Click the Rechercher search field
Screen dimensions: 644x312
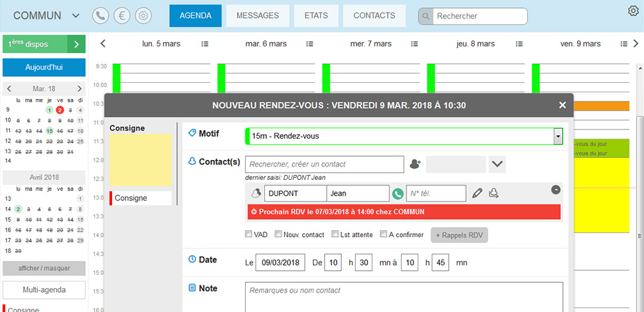point(480,17)
